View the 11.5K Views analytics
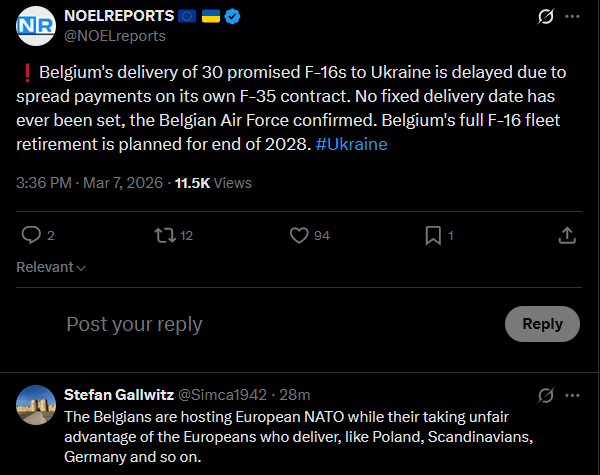The image size is (600, 475). [x=212, y=183]
